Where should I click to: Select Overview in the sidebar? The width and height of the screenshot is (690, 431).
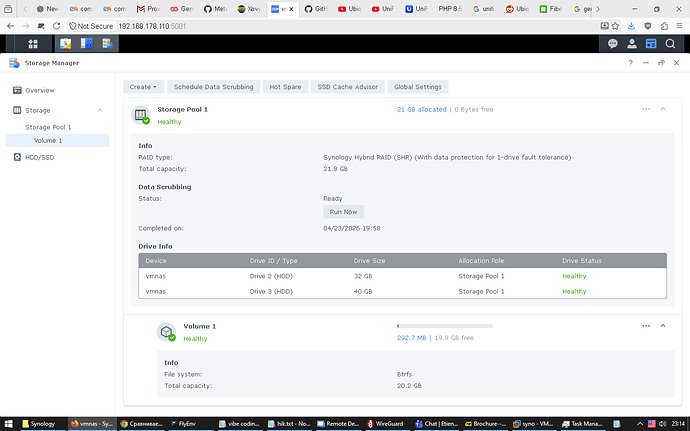tap(40, 90)
